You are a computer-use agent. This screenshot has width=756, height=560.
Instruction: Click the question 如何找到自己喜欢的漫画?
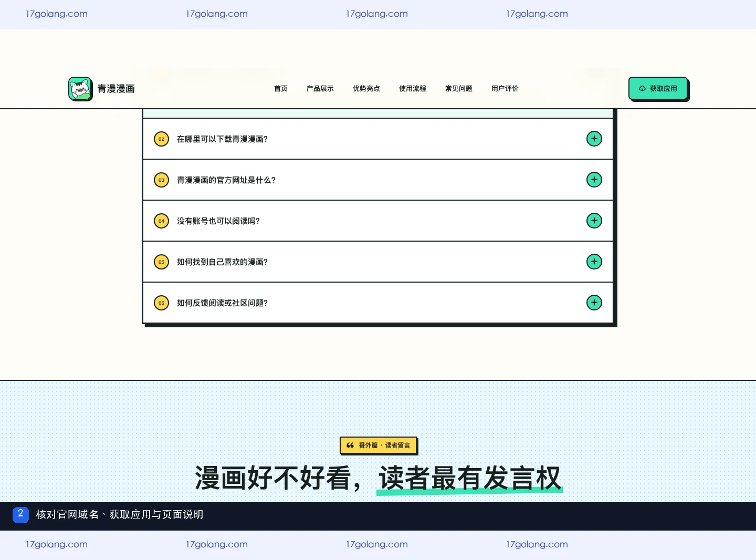222,262
